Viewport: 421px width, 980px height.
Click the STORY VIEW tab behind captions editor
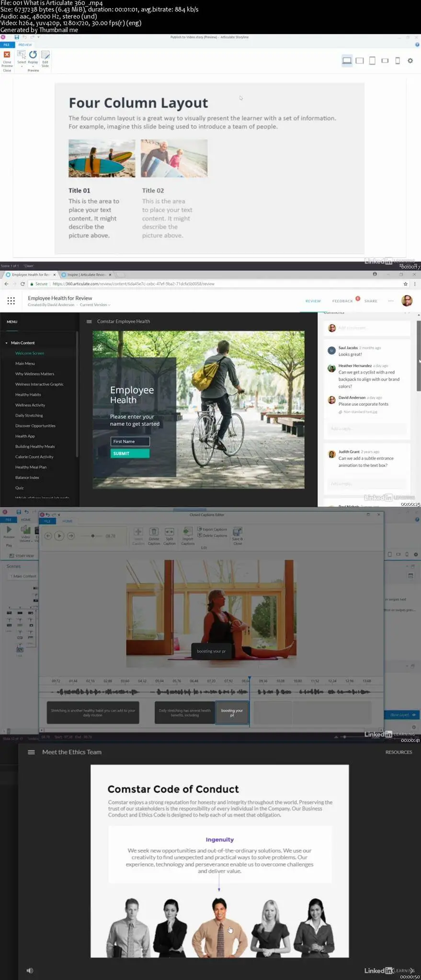point(22,556)
